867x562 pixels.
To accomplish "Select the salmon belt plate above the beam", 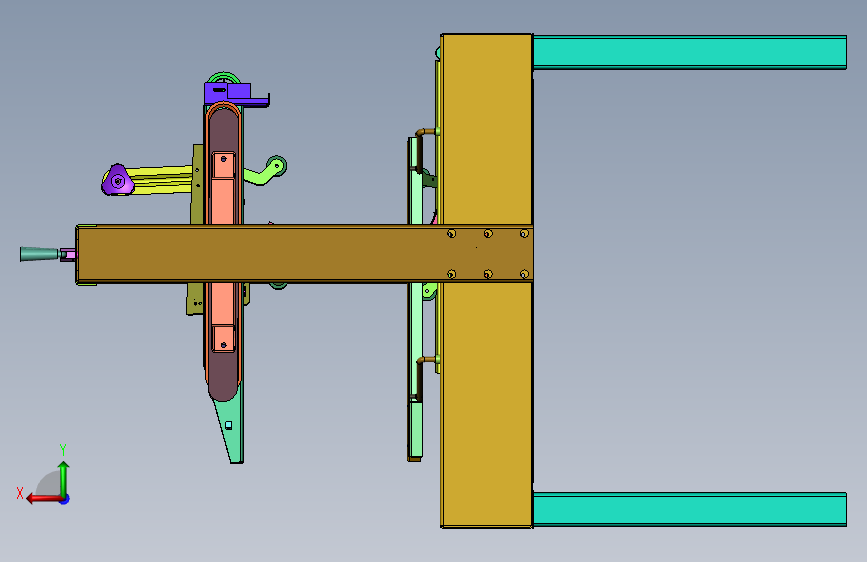I will coord(223,200).
